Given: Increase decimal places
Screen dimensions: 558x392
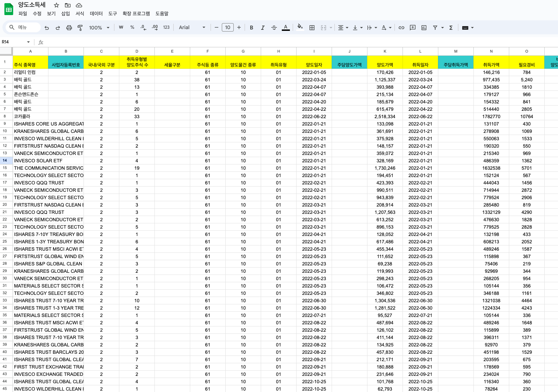Looking at the screenshot, I should (x=155, y=27).
